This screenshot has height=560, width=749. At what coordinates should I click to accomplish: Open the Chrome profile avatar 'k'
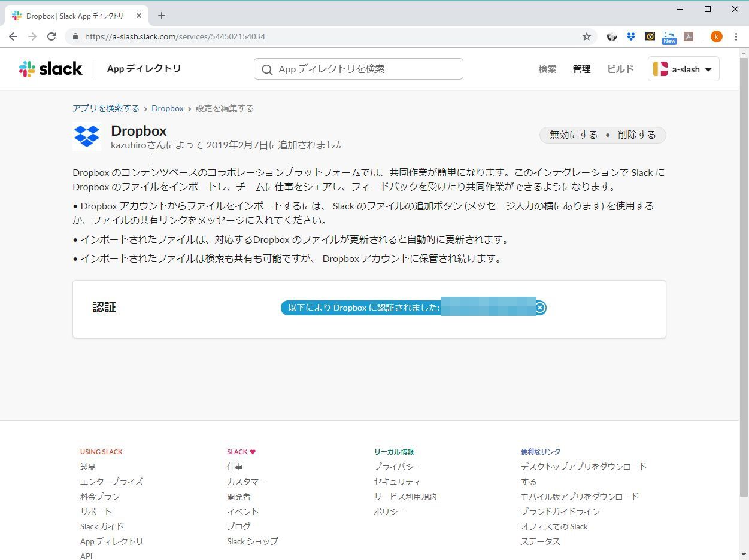[716, 36]
